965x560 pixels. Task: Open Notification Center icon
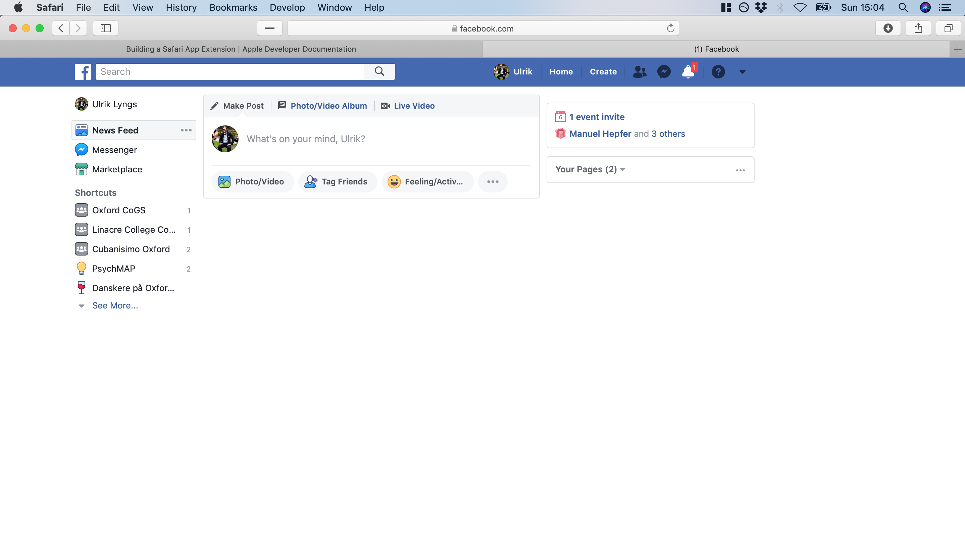pos(945,7)
